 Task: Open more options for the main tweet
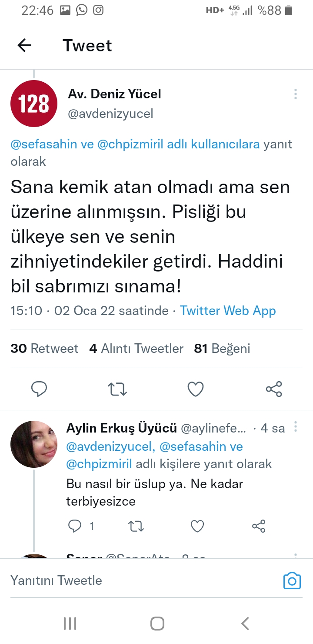[296, 94]
